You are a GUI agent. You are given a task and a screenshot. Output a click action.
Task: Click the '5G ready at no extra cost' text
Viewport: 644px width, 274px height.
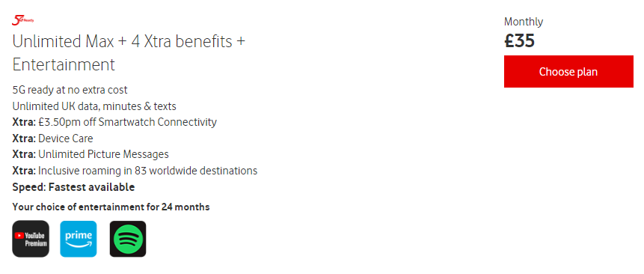click(x=70, y=90)
